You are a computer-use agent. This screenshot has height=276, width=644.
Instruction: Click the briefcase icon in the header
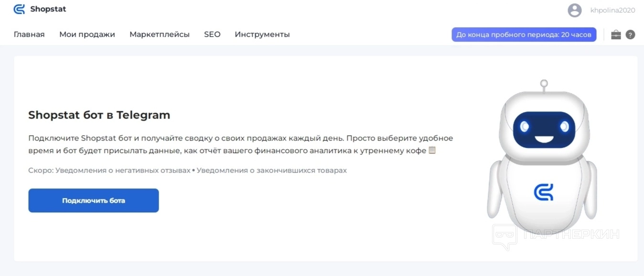(616, 34)
